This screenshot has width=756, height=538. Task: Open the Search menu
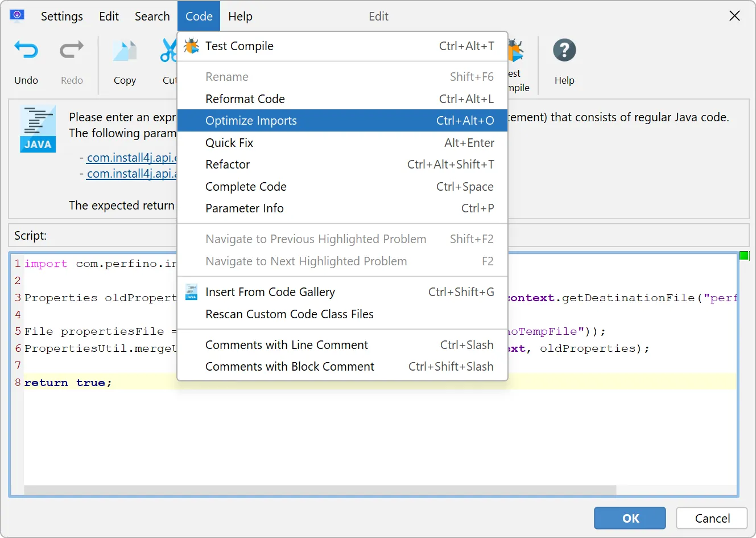point(152,17)
